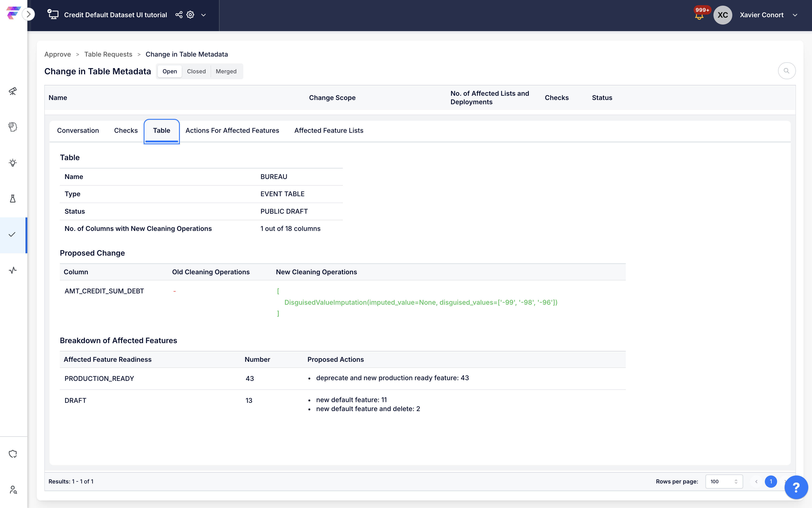Switch filter to Closed requests

pos(196,71)
